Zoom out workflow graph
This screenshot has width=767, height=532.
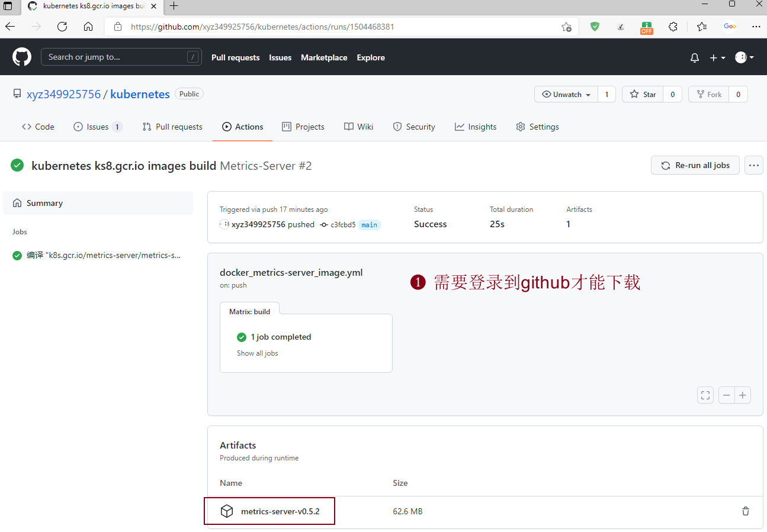pyautogui.click(x=727, y=395)
